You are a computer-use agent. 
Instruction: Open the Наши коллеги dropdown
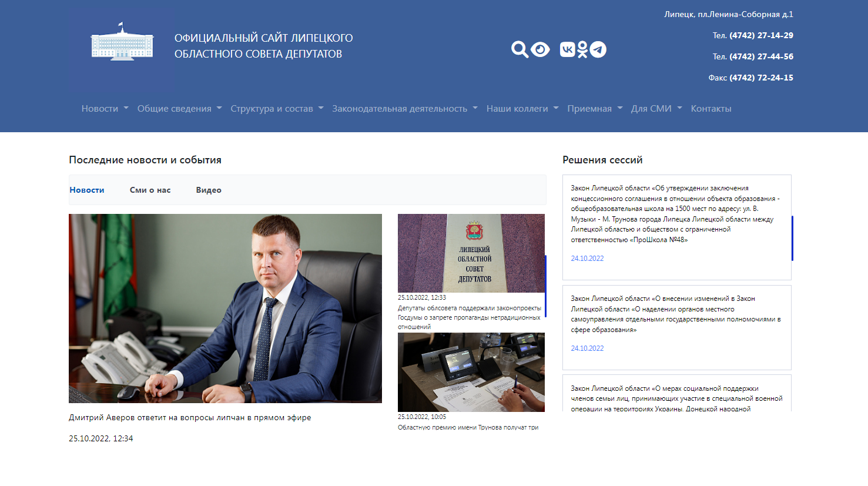click(522, 109)
